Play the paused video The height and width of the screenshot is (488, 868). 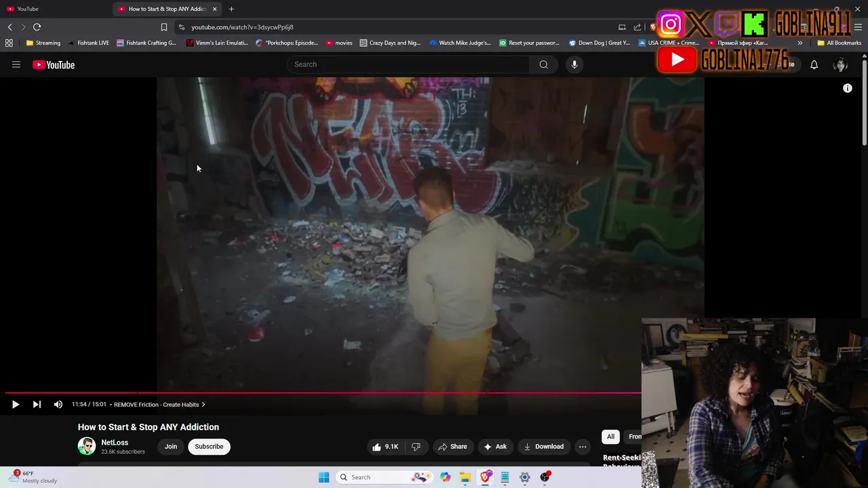pyautogui.click(x=15, y=405)
